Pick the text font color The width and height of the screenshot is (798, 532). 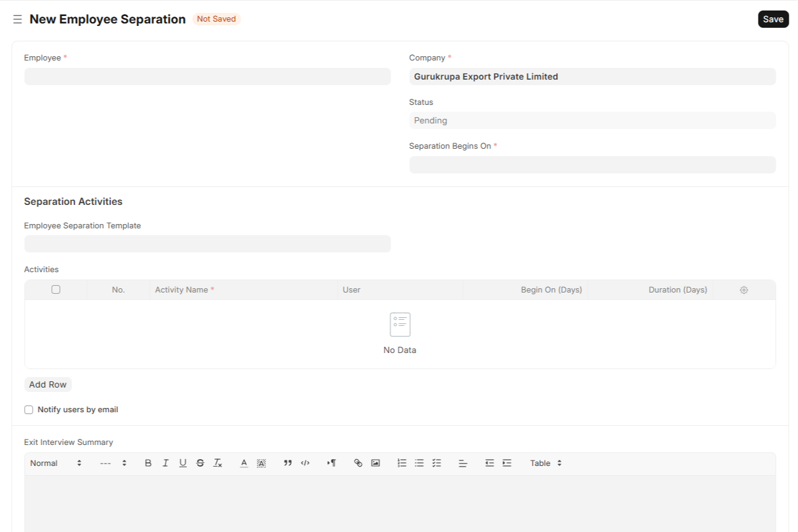point(244,463)
